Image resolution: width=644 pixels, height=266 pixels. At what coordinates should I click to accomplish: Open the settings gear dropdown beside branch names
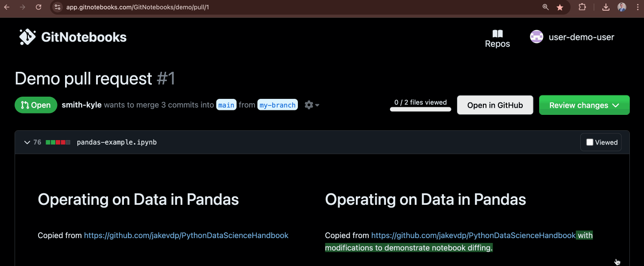(x=312, y=105)
